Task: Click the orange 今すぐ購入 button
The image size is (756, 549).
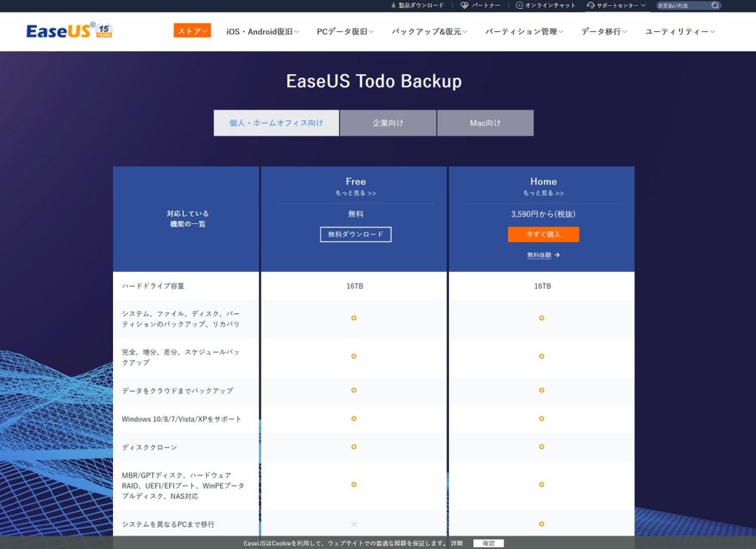Action: coord(543,234)
